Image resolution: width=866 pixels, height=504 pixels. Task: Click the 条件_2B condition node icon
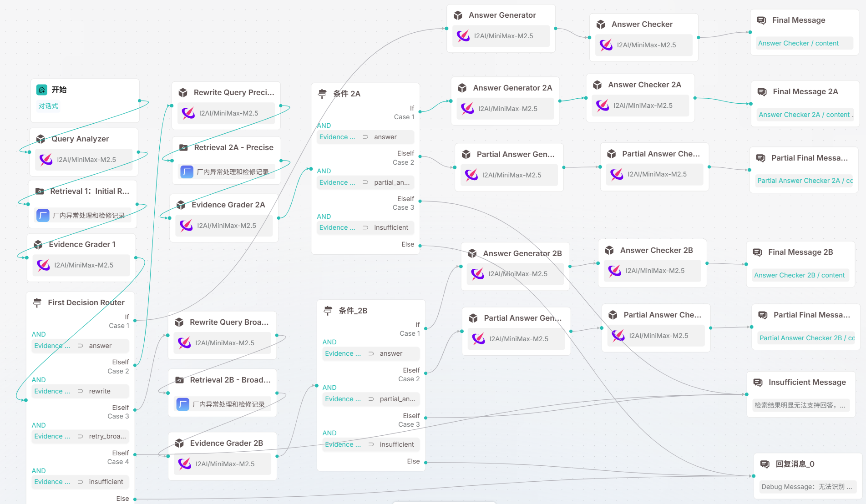[328, 311]
